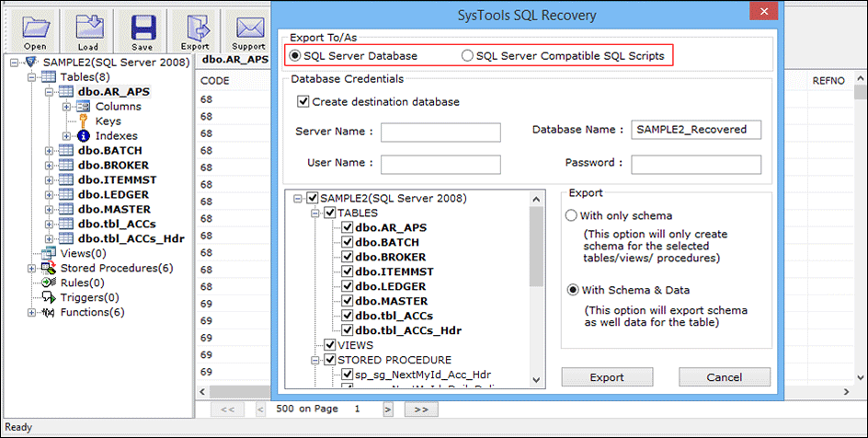Collapse STORED PROCEDURE node in dialog tree
868x438 pixels.
coord(315,360)
